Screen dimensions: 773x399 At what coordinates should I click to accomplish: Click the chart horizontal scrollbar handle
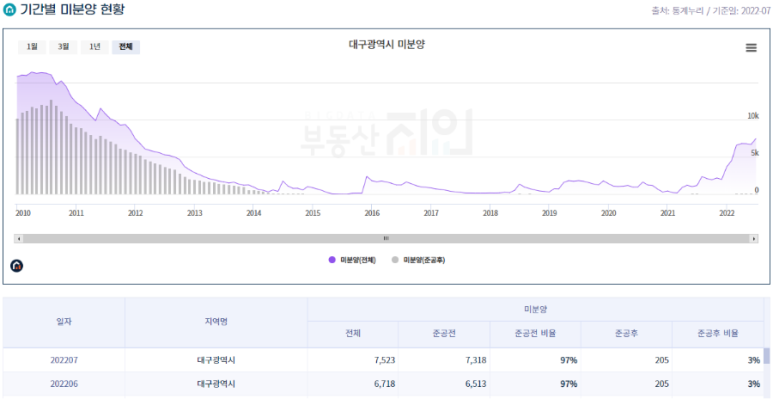pyautogui.click(x=386, y=239)
